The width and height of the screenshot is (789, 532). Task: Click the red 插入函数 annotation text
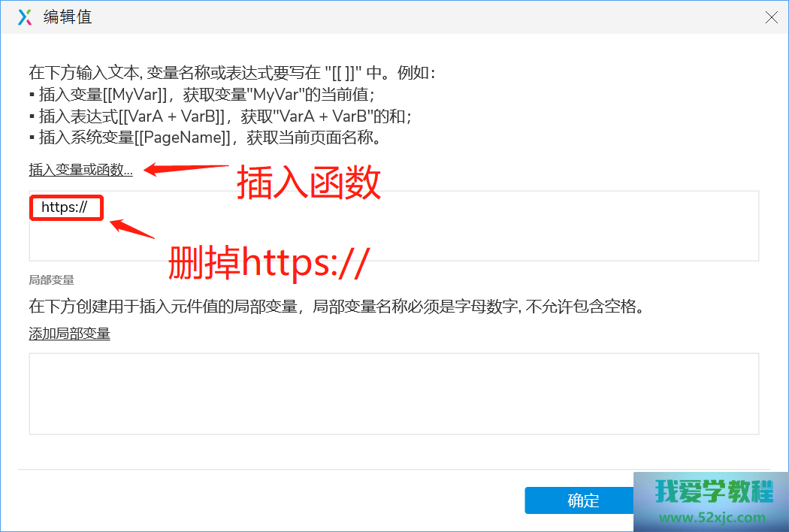pyautogui.click(x=308, y=182)
